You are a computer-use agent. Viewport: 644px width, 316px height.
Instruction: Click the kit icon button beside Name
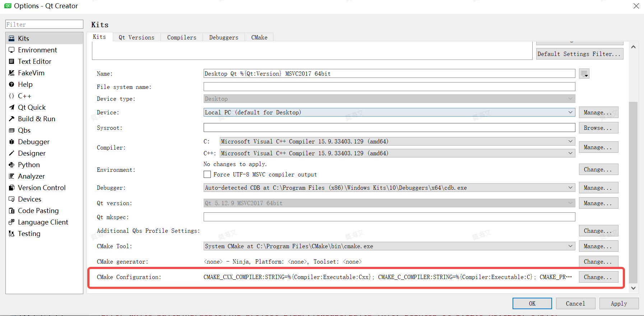tap(584, 74)
